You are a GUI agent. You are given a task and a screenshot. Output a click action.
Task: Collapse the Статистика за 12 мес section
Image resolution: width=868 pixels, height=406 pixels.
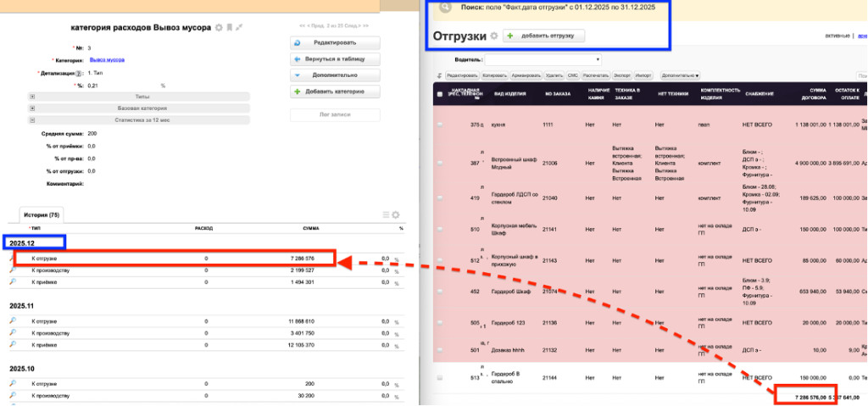pyautogui.click(x=32, y=120)
